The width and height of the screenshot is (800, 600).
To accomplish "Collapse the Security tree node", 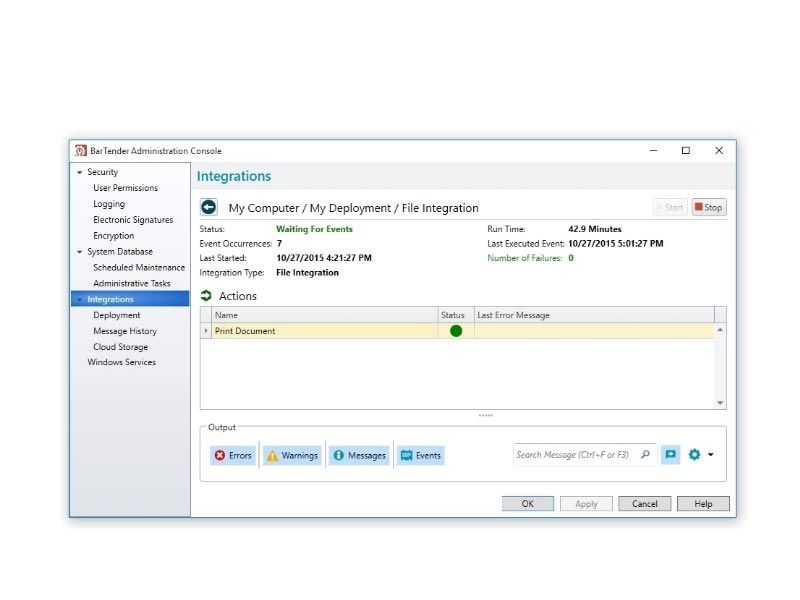I will coord(80,172).
